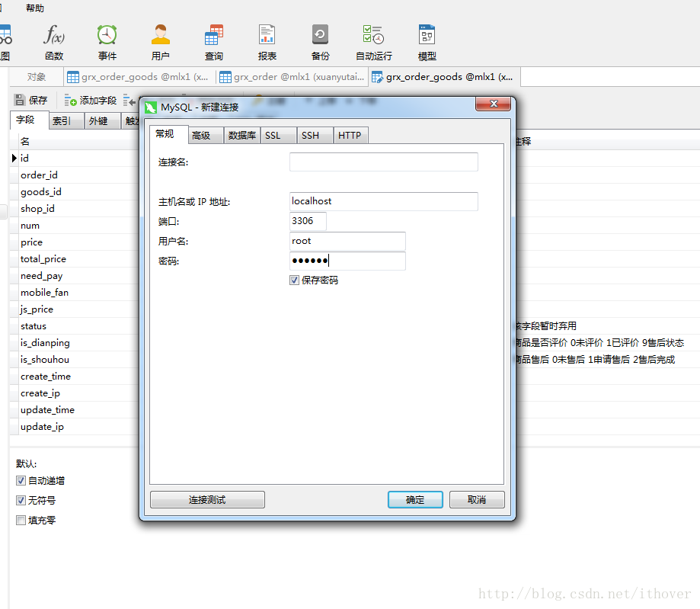This screenshot has width=700, height=609.
Task: Toggle Zerofill (填充零) checkbox
Action: 21,520
